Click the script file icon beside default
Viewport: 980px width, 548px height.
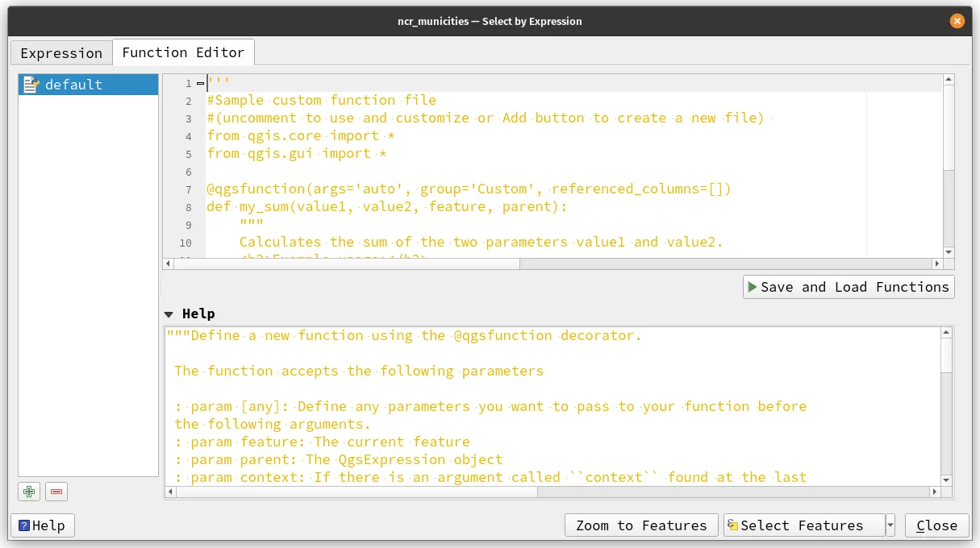(x=31, y=84)
